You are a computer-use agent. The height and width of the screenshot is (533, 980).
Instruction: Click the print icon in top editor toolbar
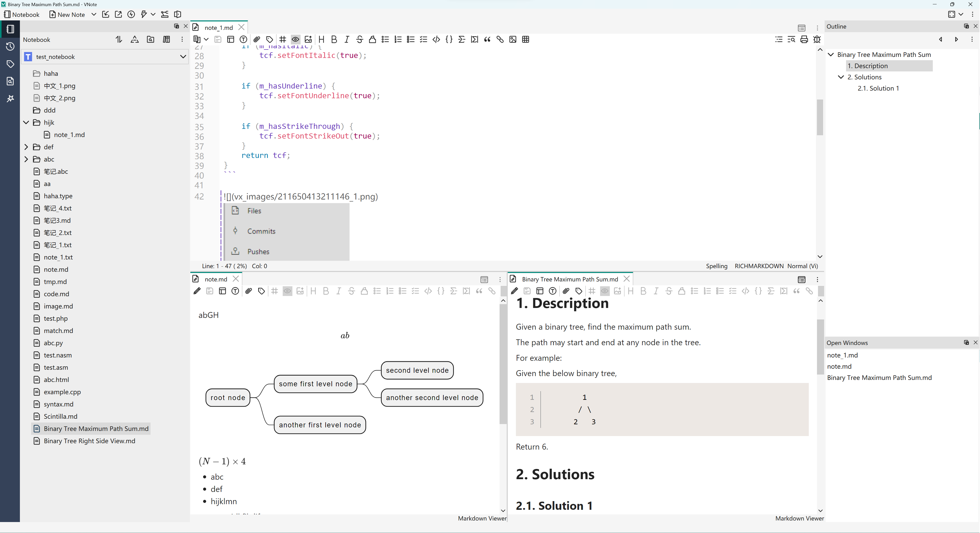(804, 40)
